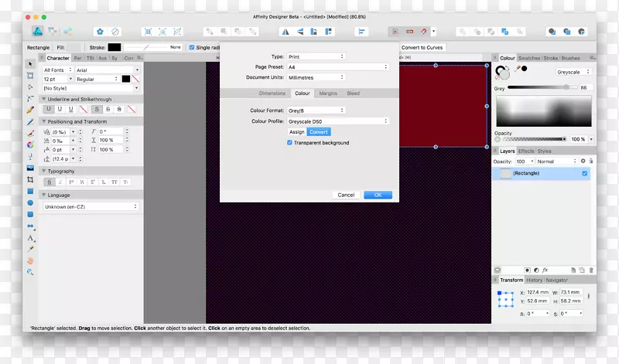Open the Swatches panel tab
The width and height of the screenshot is (619, 364).
528,58
